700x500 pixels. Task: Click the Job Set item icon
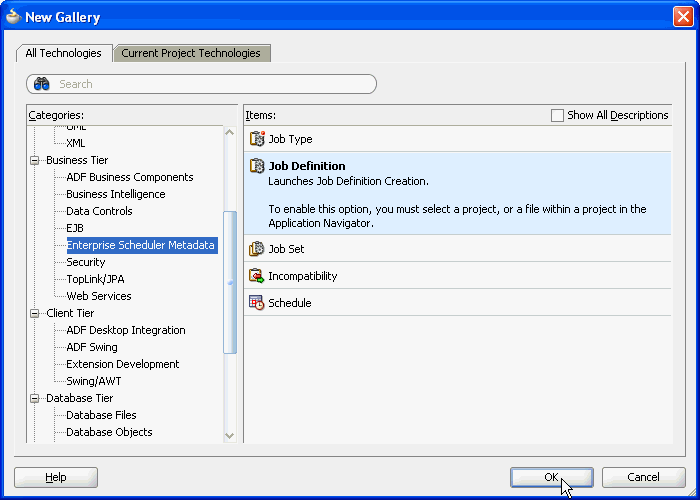pyautogui.click(x=257, y=249)
